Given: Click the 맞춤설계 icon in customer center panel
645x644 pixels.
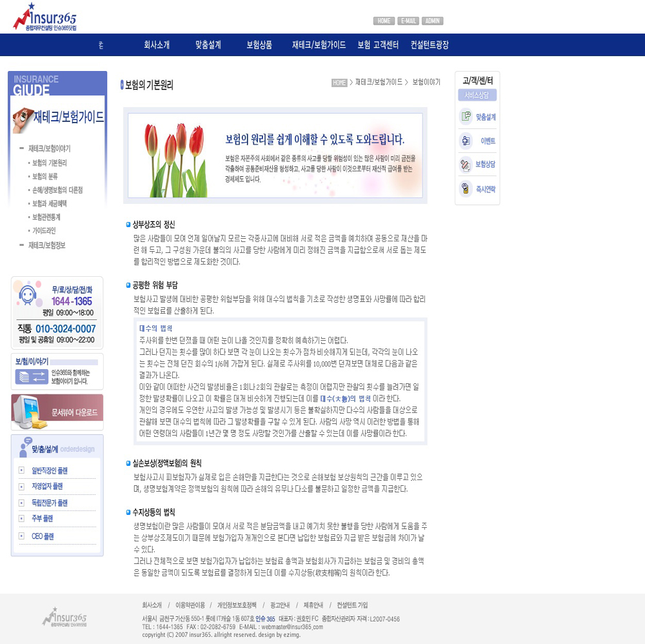Looking at the screenshot, I should pyautogui.click(x=464, y=117).
